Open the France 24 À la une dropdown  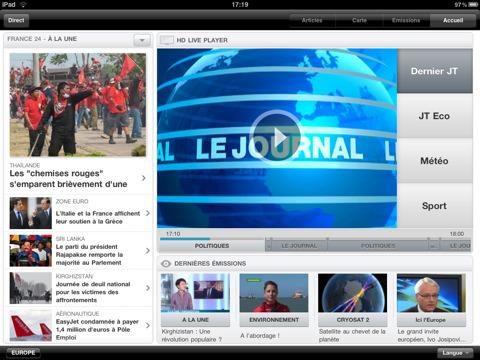(x=142, y=40)
